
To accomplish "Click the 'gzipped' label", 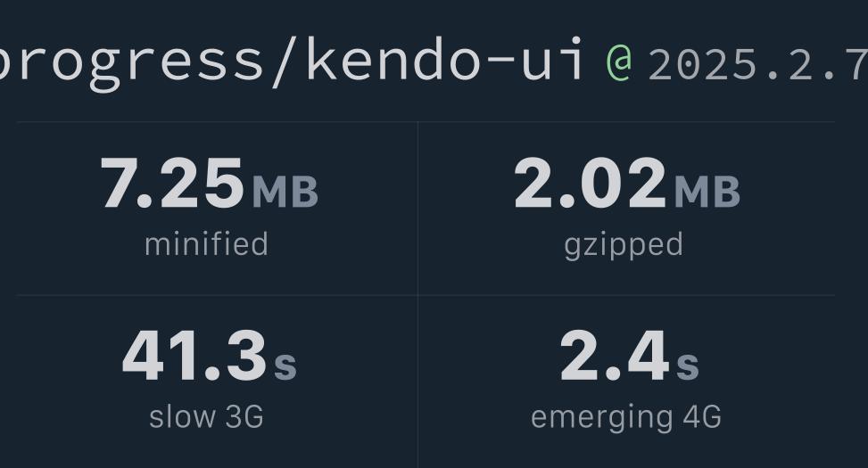I will tap(624, 246).
